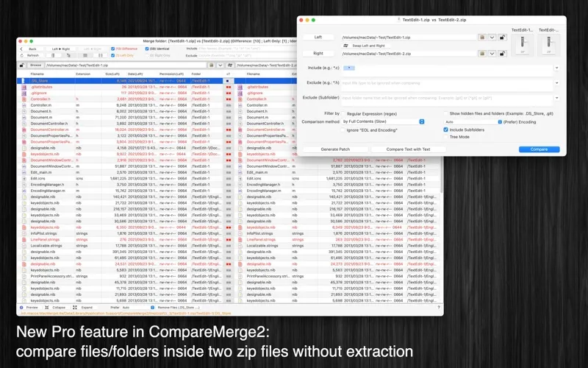Click the first view mode icon next to Refresh
This screenshot has height=368, width=588.
click(53, 55)
